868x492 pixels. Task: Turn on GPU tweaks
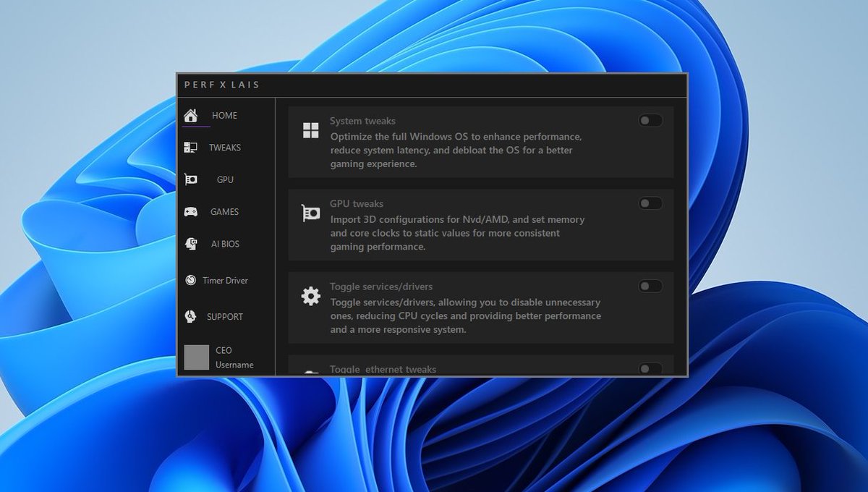click(650, 203)
